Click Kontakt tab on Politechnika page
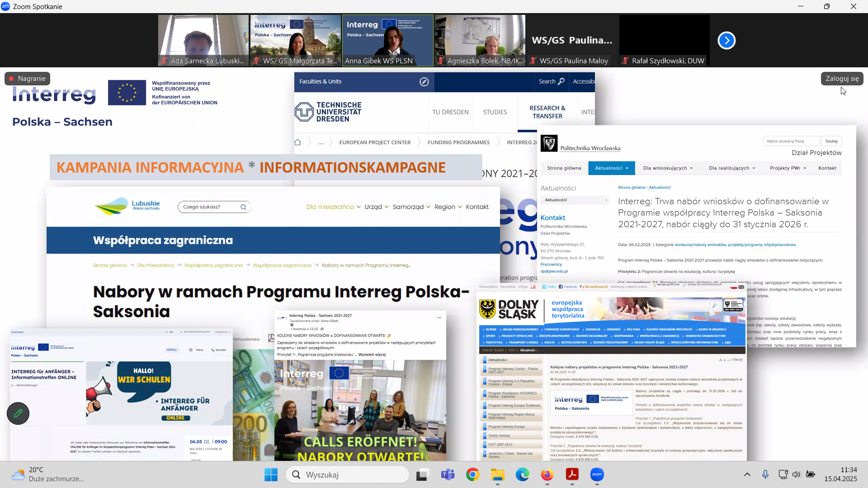 (827, 168)
